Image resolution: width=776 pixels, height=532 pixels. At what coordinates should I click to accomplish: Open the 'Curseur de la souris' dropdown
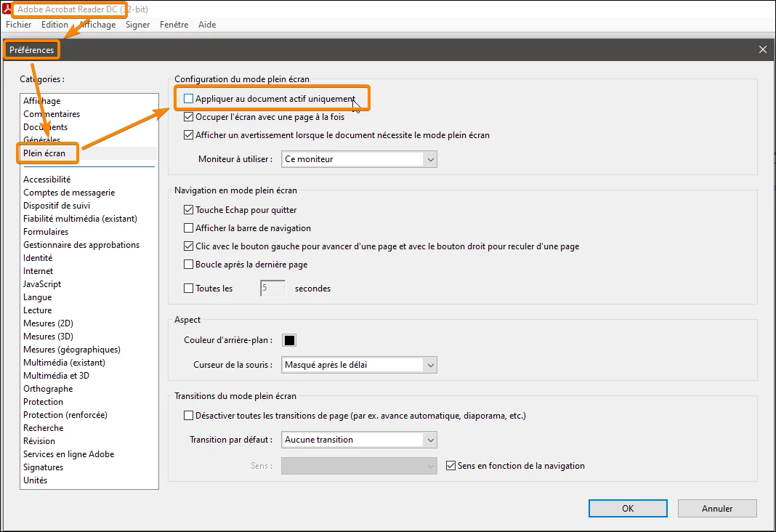(359, 365)
